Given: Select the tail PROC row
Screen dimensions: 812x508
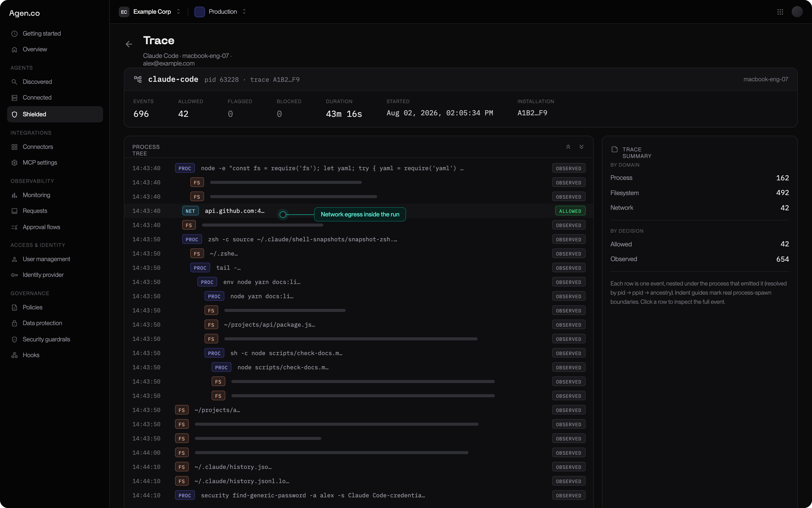Looking at the screenshot, I should point(359,268).
